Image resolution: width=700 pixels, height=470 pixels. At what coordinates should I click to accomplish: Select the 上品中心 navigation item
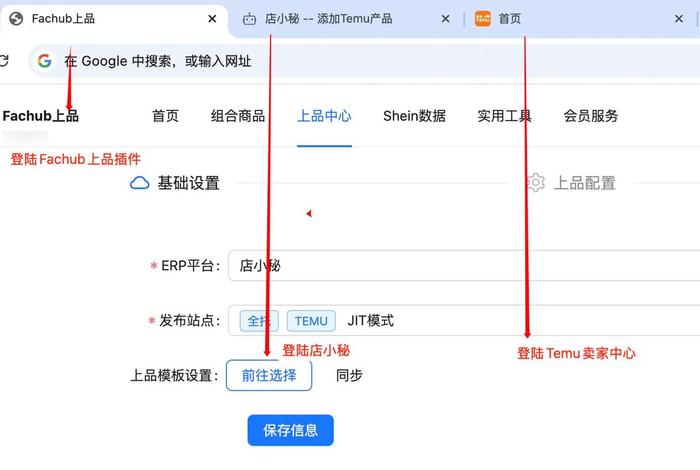pos(325,116)
